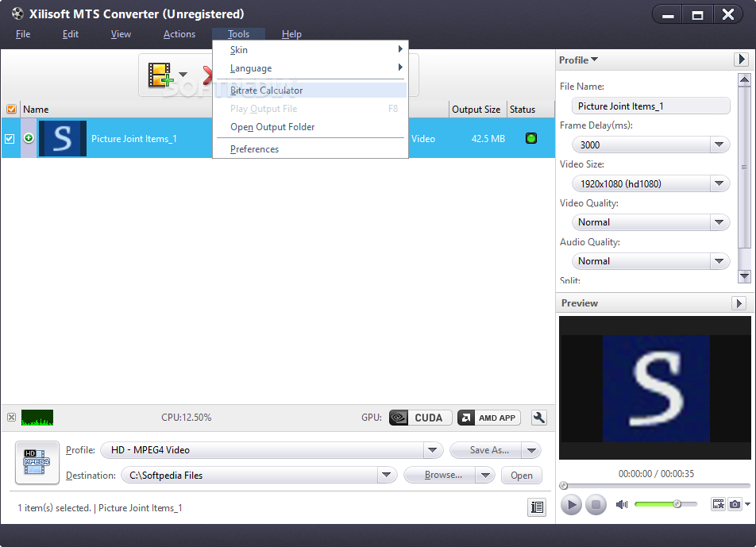
Task: Open the Language submenu
Action: 311,68
